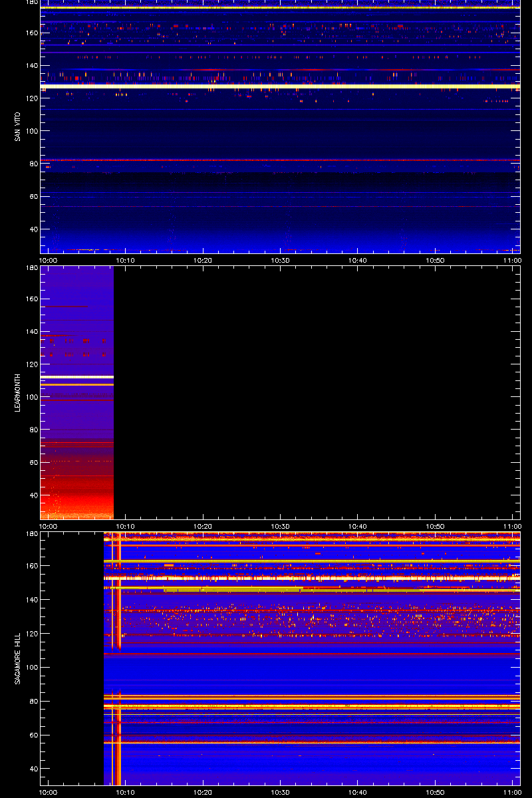Click the 80 frequency label on San Vito
Viewport: 532px width, 798px height.
[33, 164]
